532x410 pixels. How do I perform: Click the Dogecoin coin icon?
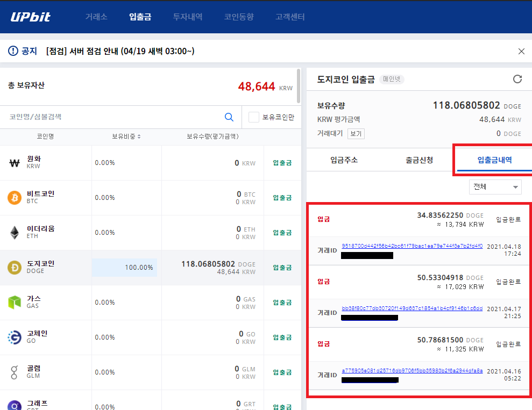tap(14, 268)
